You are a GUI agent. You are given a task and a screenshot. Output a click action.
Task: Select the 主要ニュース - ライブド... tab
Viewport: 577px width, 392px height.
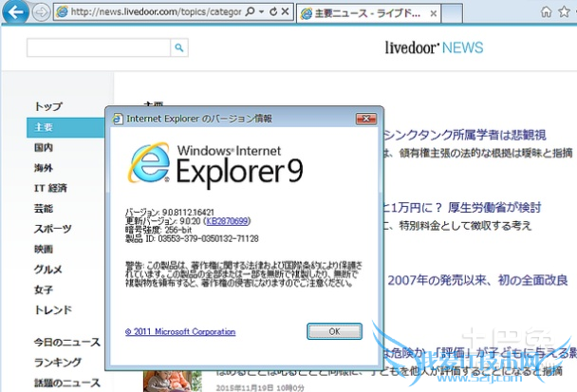click(x=368, y=13)
